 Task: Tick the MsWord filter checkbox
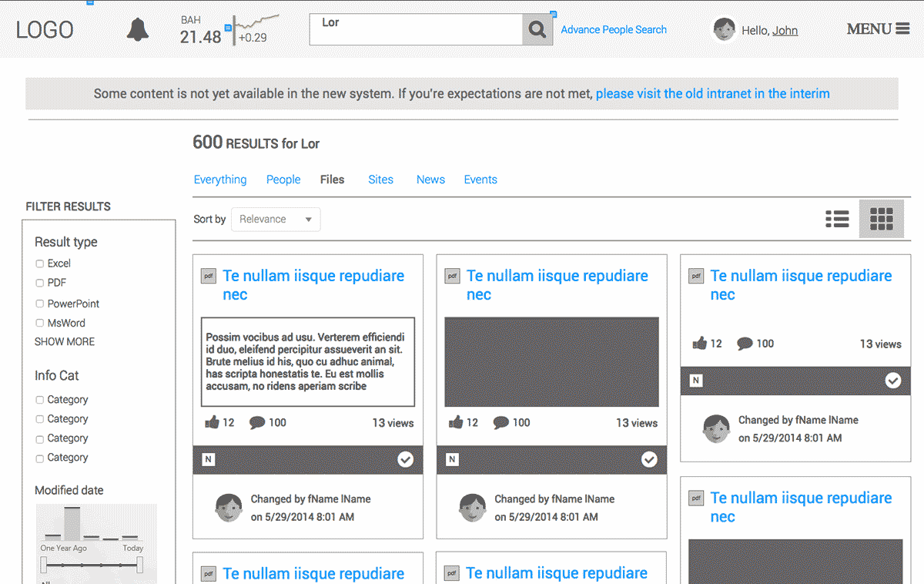(x=40, y=324)
